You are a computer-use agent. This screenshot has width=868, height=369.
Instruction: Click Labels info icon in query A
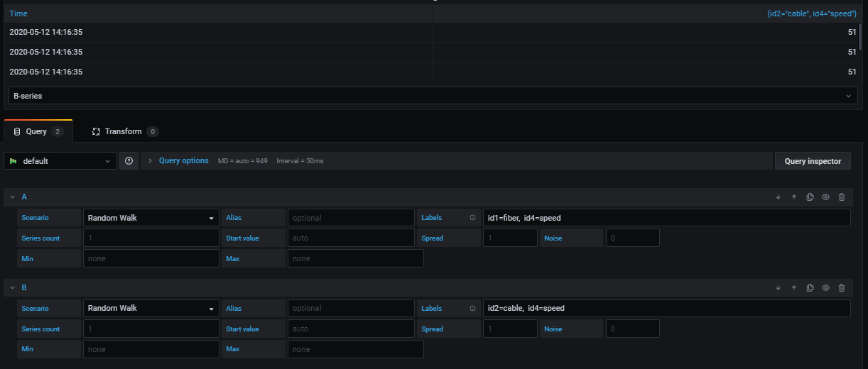[472, 218]
